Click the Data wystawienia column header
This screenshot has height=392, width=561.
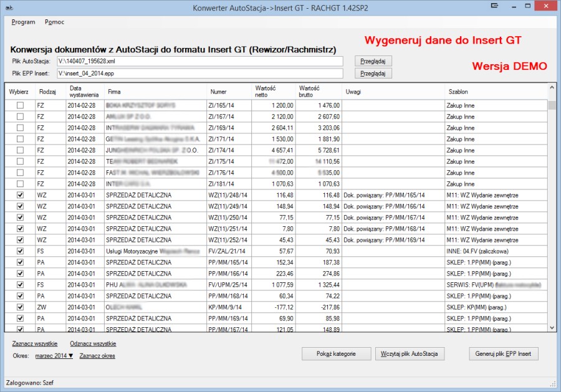[85, 92]
